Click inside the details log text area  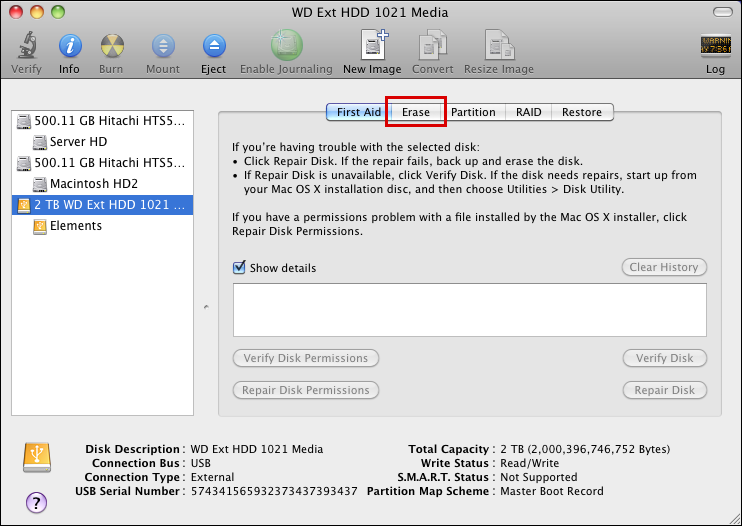469,310
